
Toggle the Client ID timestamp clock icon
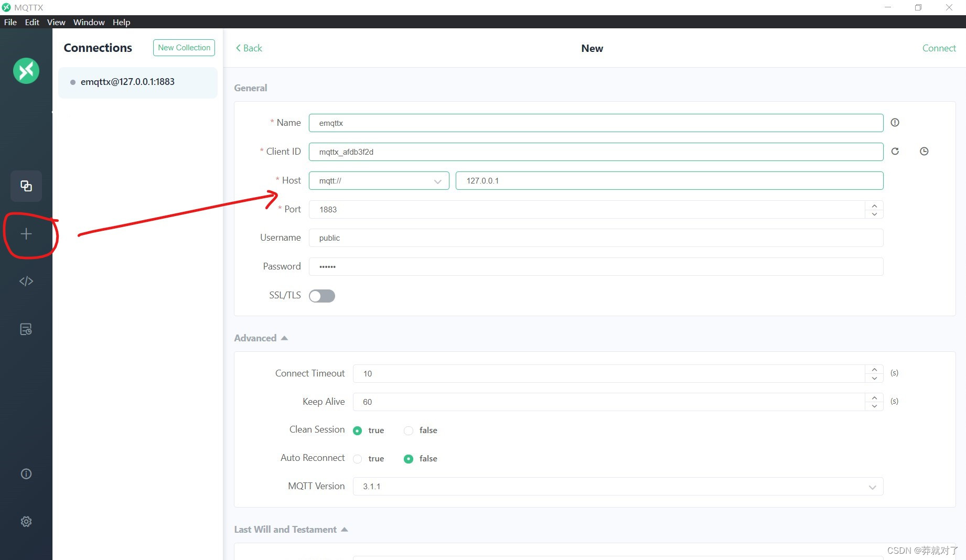coord(924,152)
